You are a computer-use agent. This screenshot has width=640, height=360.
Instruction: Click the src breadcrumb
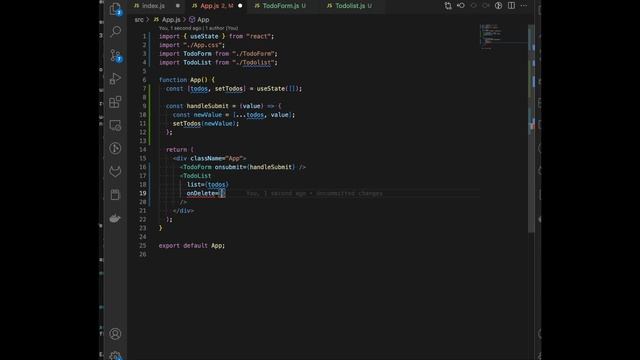[139, 20]
